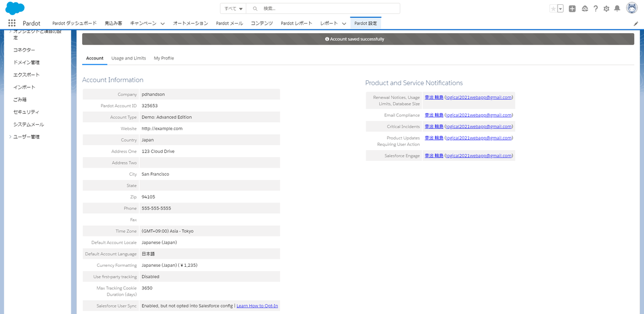644x314 pixels.
Task: Open the 見込み客 tab
Action: (113, 23)
